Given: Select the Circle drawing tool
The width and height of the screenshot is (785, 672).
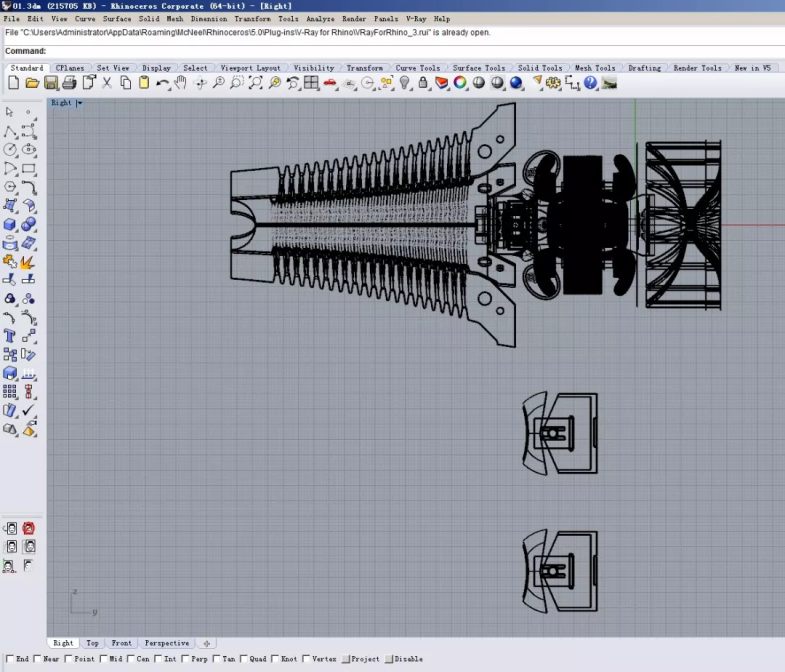Looking at the screenshot, I should pos(10,149).
